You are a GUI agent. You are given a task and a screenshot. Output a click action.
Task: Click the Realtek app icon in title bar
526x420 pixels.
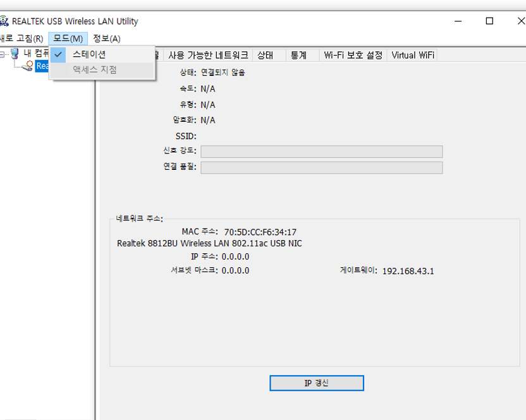(4, 21)
